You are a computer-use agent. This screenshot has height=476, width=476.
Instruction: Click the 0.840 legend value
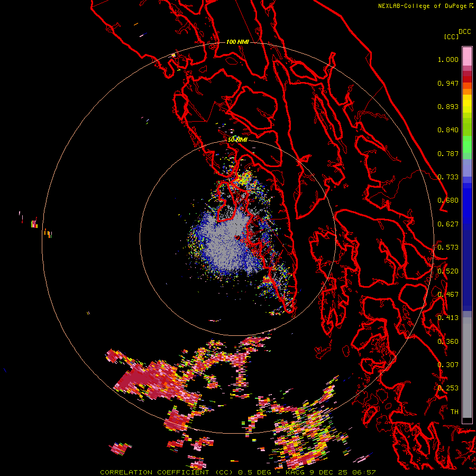(x=448, y=130)
